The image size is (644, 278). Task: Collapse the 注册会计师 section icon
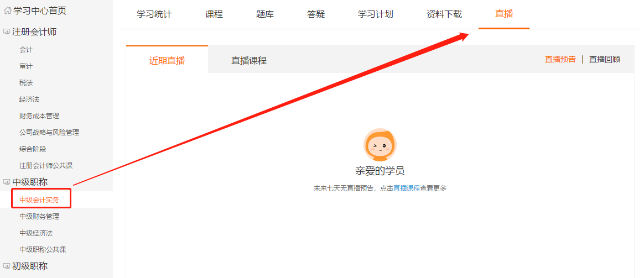pyautogui.click(x=6, y=32)
